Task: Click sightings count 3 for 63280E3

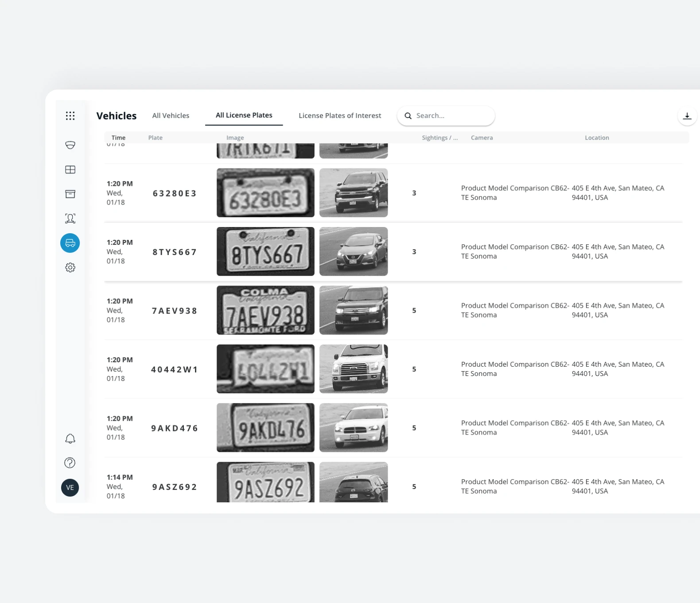Action: pyautogui.click(x=414, y=193)
